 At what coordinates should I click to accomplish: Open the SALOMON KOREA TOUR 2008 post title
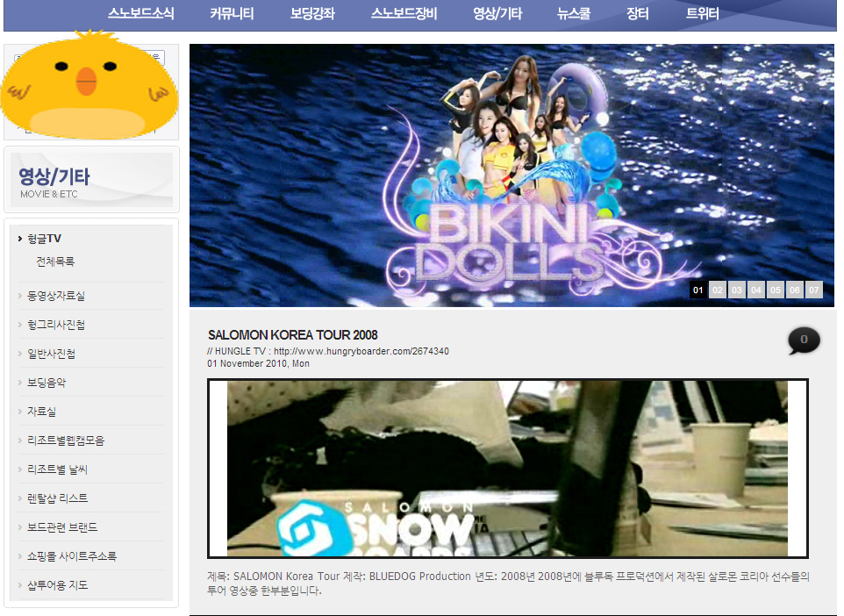293,335
